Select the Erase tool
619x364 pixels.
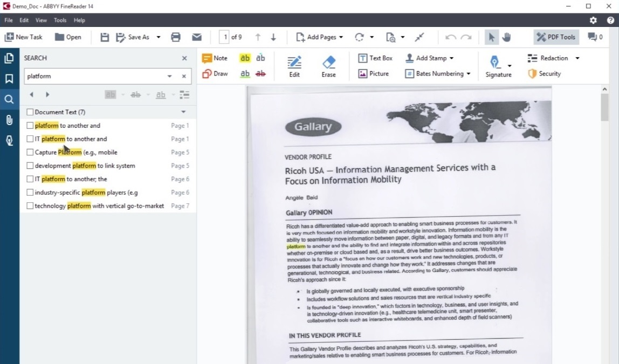328,66
